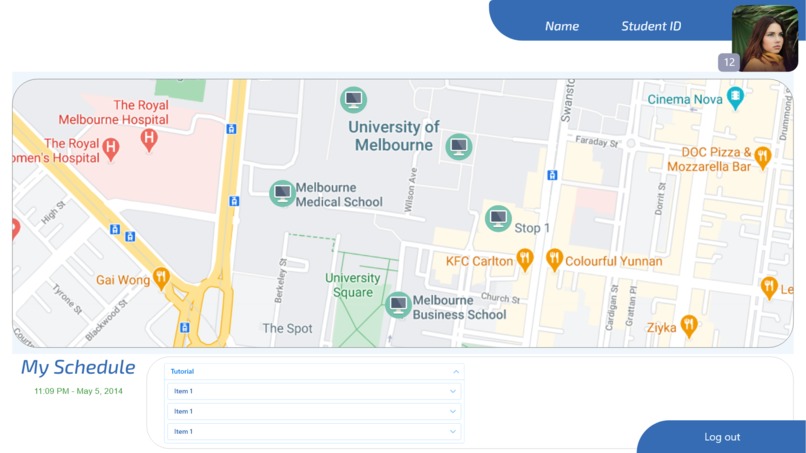Select the Stop 1 computer marker
The height and width of the screenshot is (453, 806).
498,219
